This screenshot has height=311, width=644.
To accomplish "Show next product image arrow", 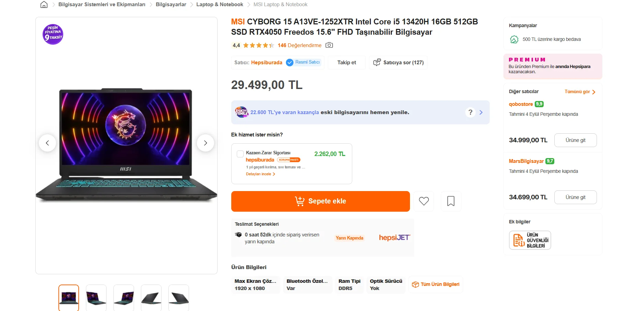I will 206,143.
